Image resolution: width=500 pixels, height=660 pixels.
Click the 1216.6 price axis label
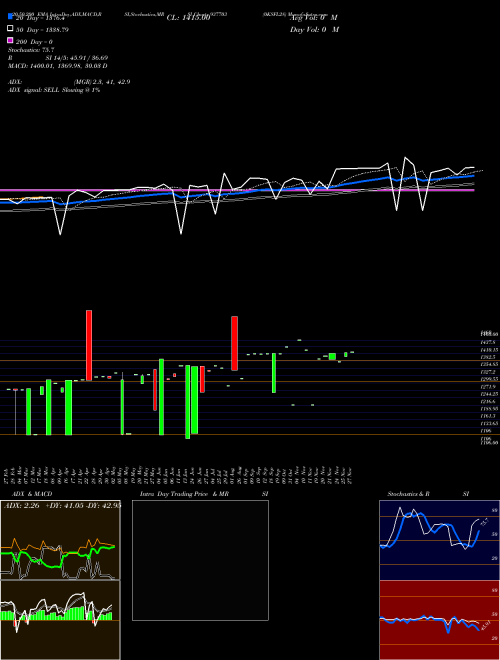click(x=488, y=402)
